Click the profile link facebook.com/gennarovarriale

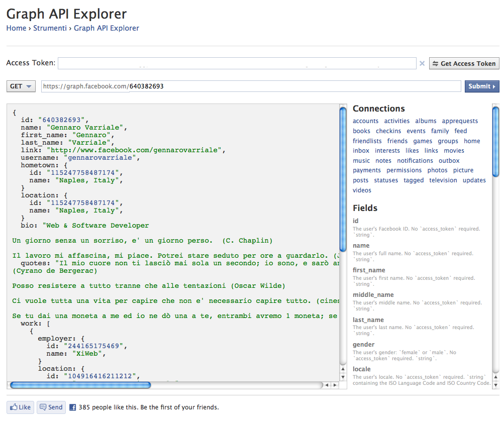pyautogui.click(x=134, y=150)
